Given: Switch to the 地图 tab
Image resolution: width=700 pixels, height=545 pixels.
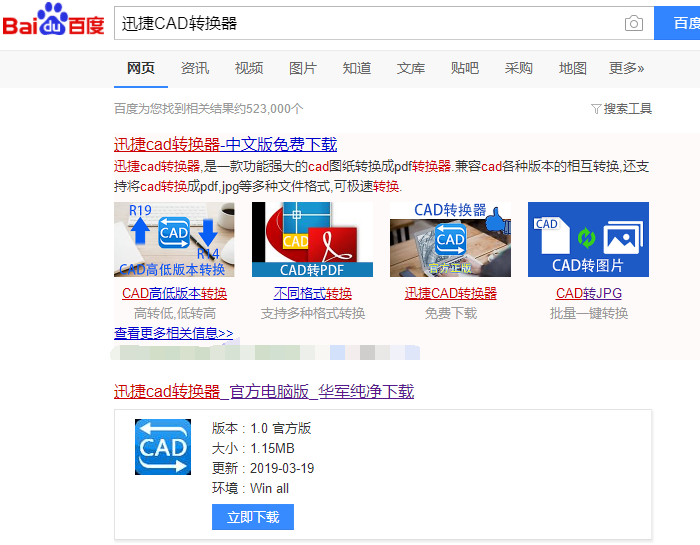Looking at the screenshot, I should tap(573, 68).
